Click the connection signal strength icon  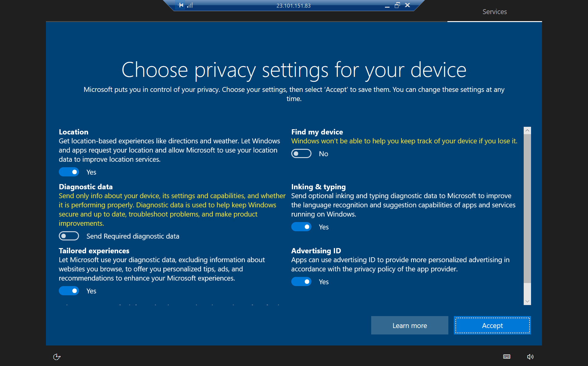(190, 5)
